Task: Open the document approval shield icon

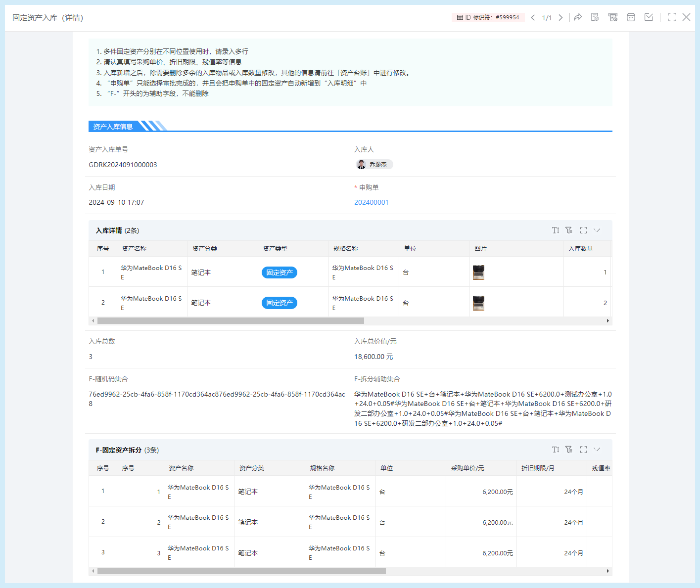Action: coord(595,17)
